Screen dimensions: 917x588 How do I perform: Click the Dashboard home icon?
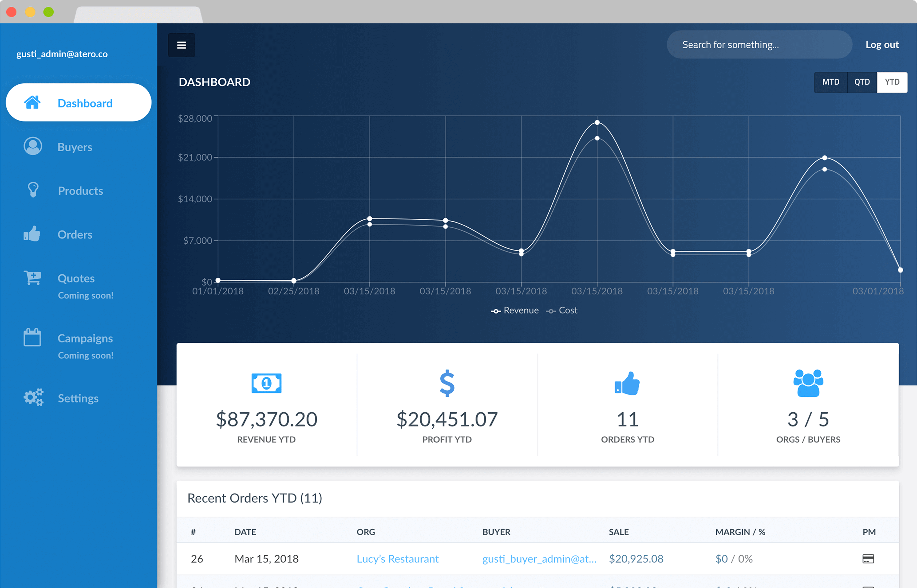[32, 102]
